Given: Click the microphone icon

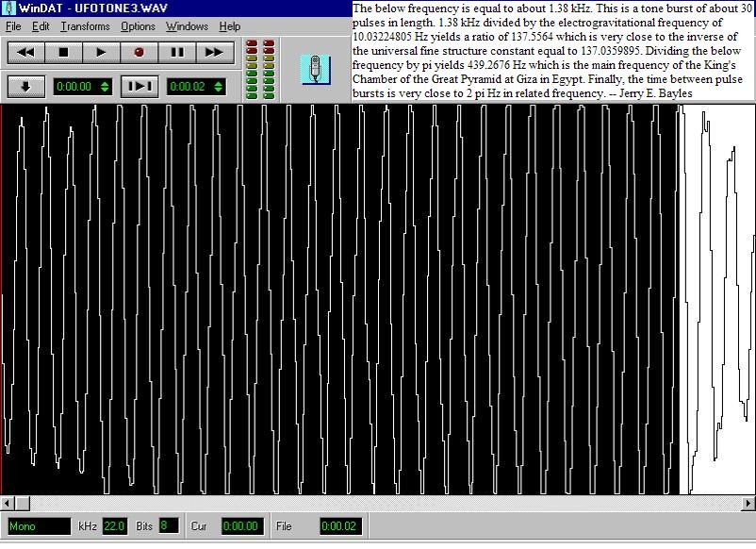Looking at the screenshot, I should click(x=315, y=68).
